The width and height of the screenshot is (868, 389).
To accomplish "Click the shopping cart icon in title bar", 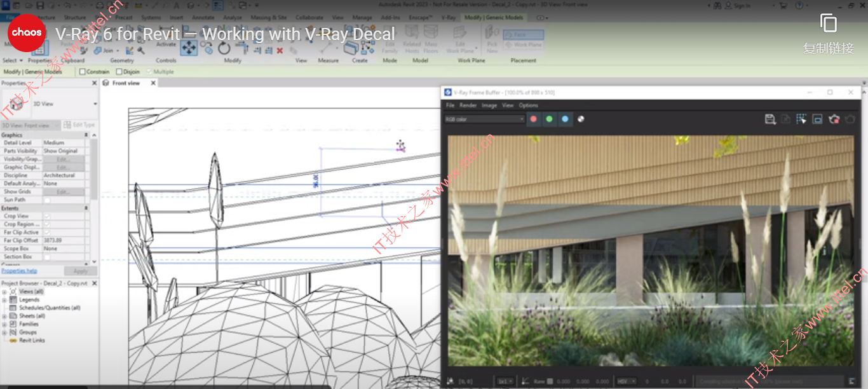I will pyautogui.click(x=783, y=6).
